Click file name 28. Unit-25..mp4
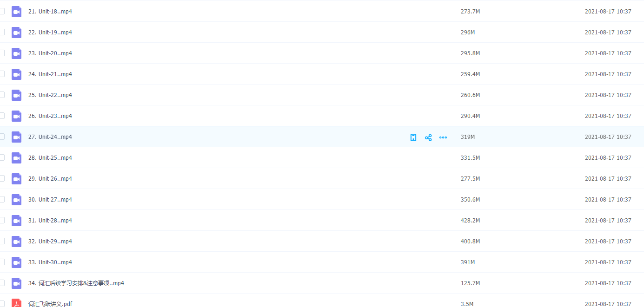The height and width of the screenshot is (307, 644). click(x=50, y=158)
